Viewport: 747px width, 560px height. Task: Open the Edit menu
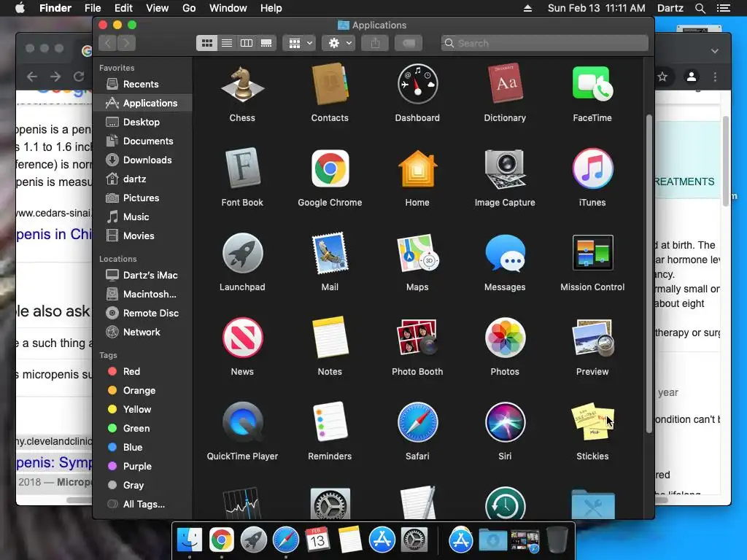click(x=123, y=8)
